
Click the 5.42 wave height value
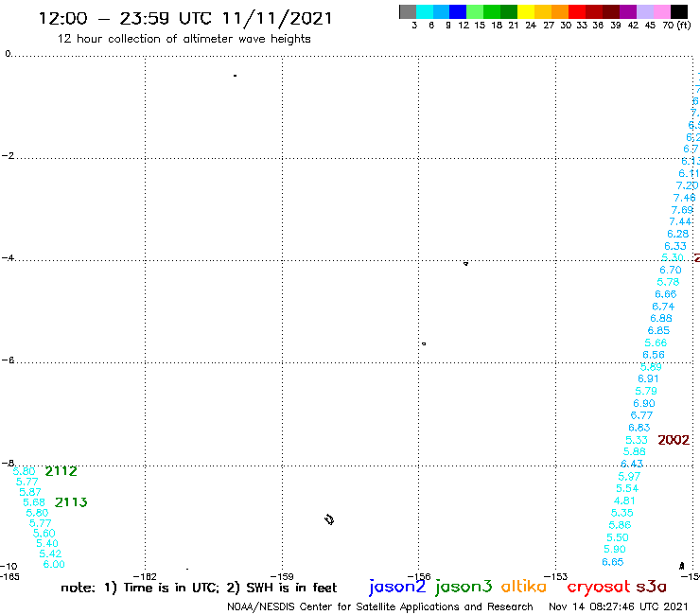50,553
